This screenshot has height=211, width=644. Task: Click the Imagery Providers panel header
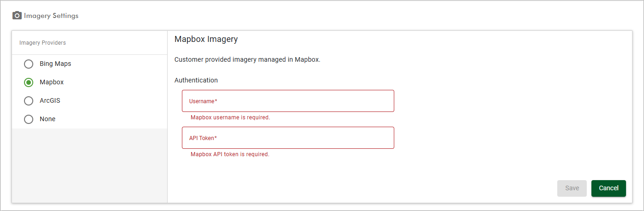pos(42,43)
